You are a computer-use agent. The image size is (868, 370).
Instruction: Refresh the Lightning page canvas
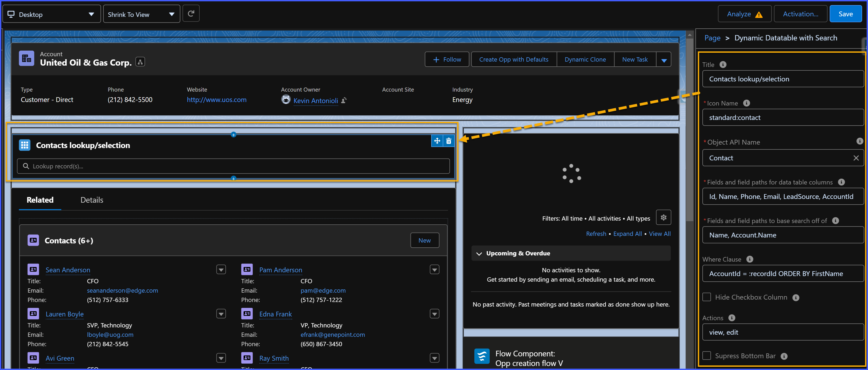(191, 13)
